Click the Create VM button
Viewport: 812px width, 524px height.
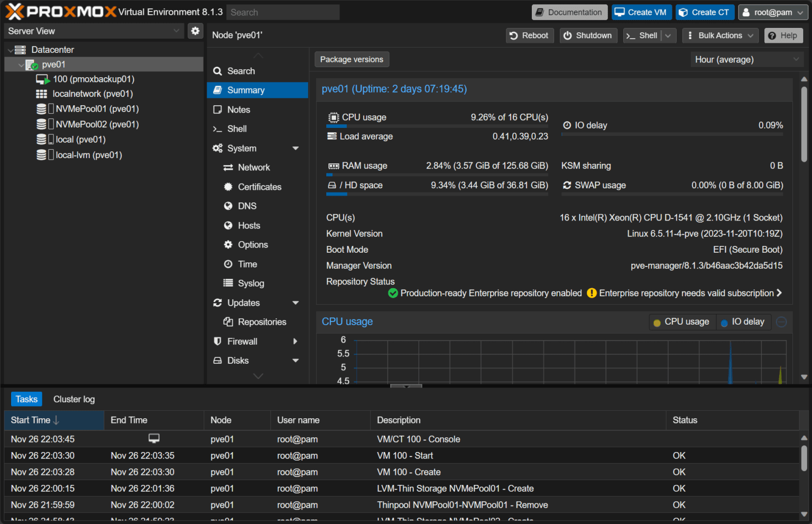(x=641, y=12)
